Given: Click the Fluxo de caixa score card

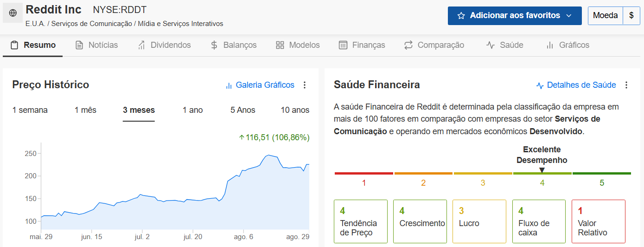Looking at the screenshot, I should (x=539, y=221).
